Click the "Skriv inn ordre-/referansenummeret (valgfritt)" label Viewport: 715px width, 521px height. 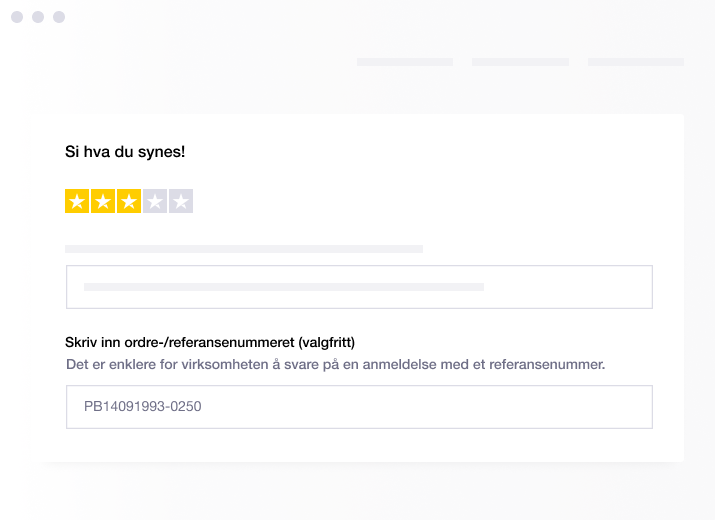pyautogui.click(x=210, y=342)
